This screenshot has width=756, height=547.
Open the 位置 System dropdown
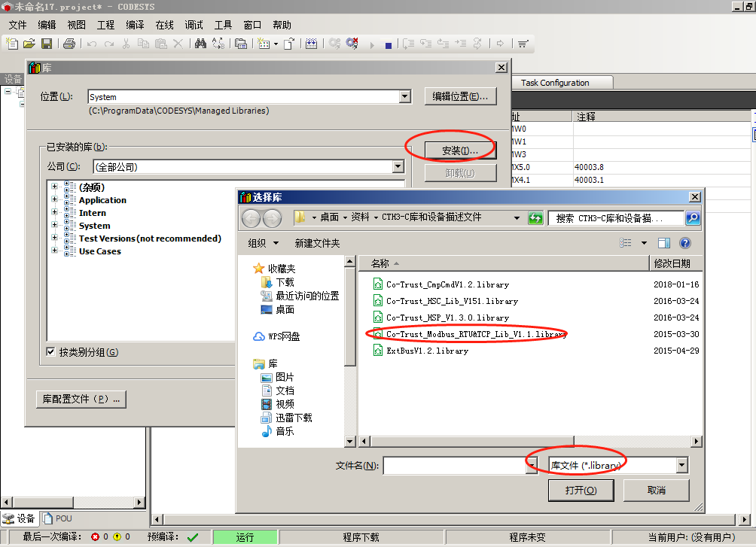(405, 96)
